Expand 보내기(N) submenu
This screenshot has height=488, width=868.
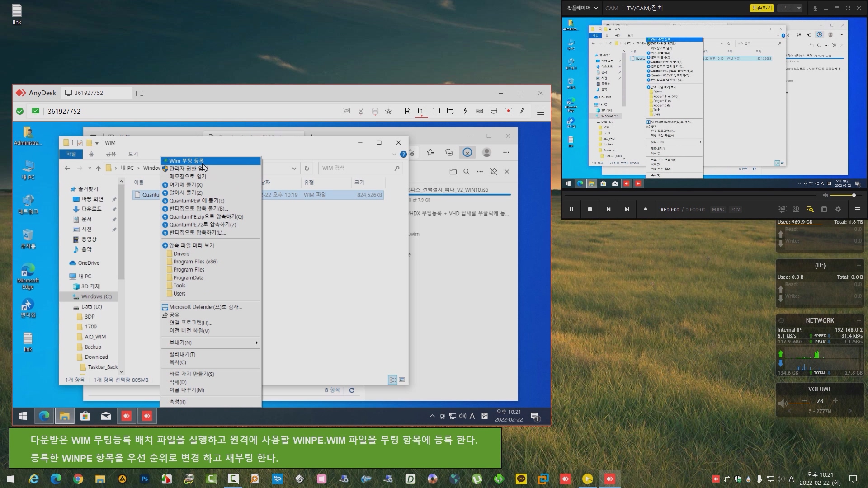(x=211, y=343)
